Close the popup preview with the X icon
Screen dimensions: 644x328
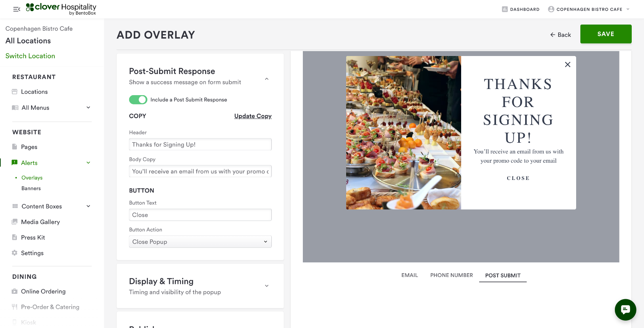pos(568,64)
